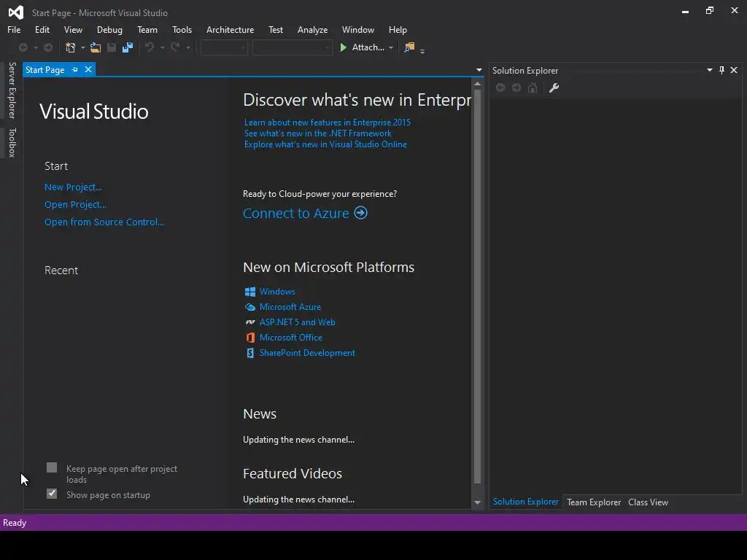Click the Ready status bar text

coord(15,523)
